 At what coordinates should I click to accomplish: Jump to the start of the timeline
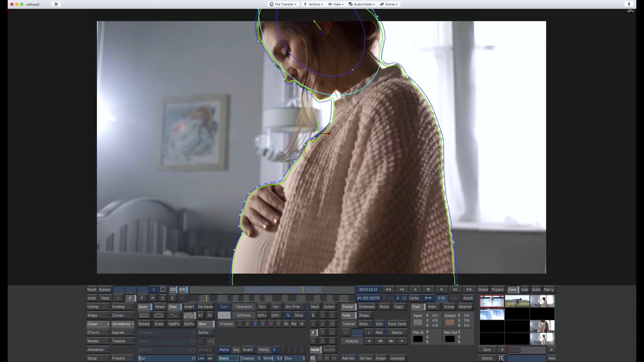click(388, 290)
